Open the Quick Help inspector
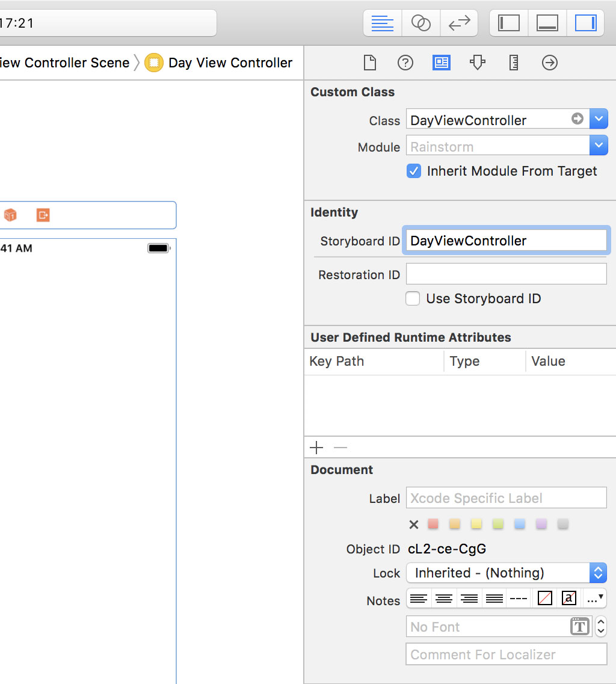This screenshot has height=684, width=616. 405,63
